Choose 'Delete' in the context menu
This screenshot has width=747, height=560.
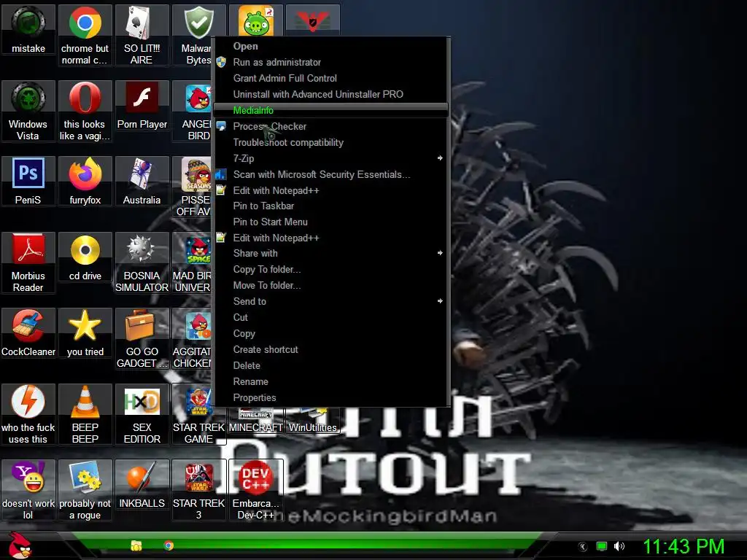[330, 366]
